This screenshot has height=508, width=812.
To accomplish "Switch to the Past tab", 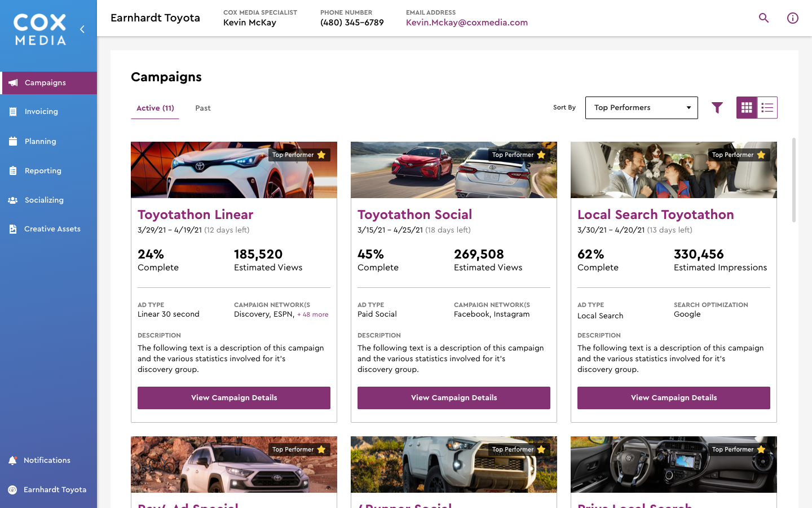I will click(203, 108).
